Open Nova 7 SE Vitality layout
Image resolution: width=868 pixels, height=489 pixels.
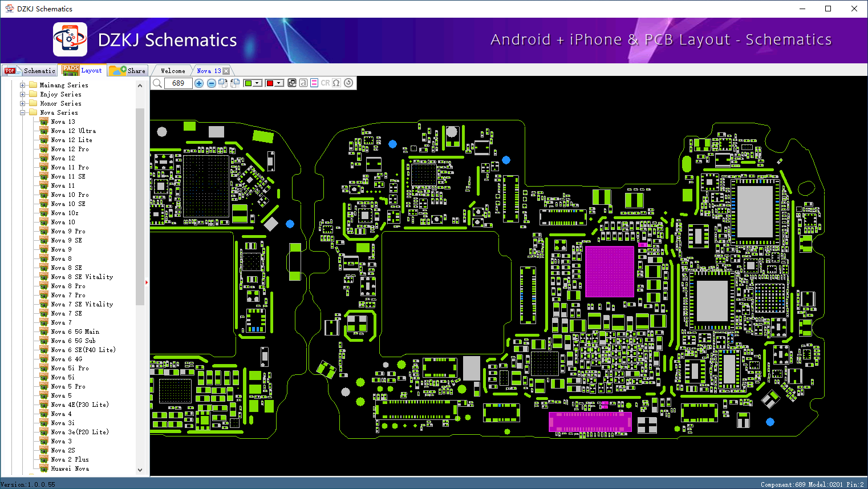pyautogui.click(x=82, y=304)
